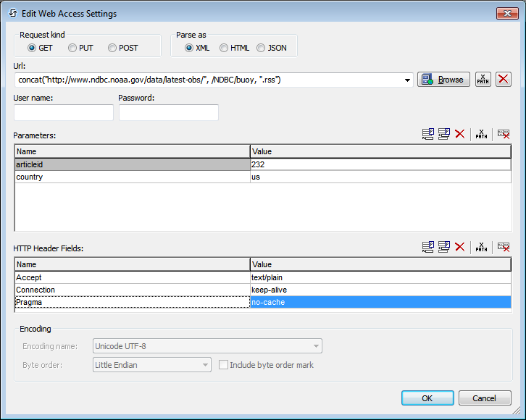Click the XPath button next to the Url field

pos(483,80)
